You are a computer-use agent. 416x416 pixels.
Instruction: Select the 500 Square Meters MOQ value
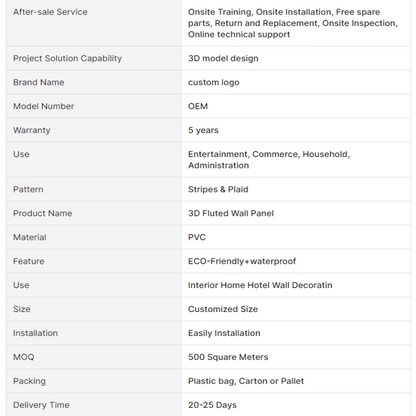[x=228, y=357]
